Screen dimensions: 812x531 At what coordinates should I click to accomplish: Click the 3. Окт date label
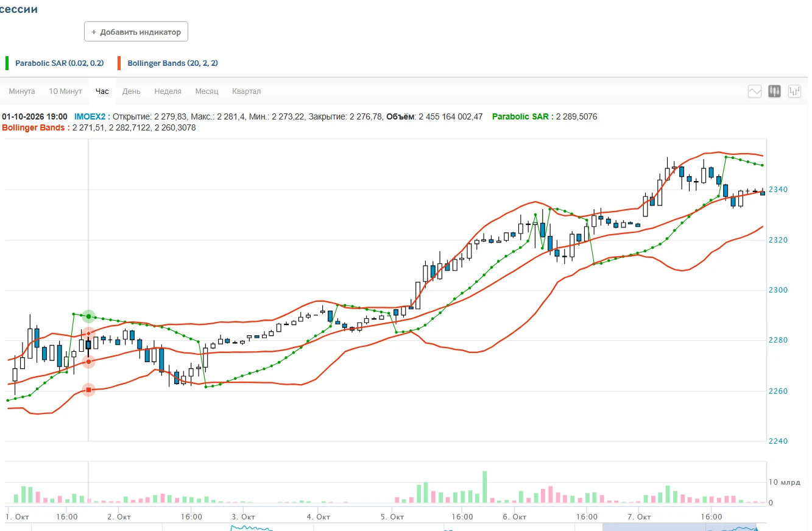point(244,517)
